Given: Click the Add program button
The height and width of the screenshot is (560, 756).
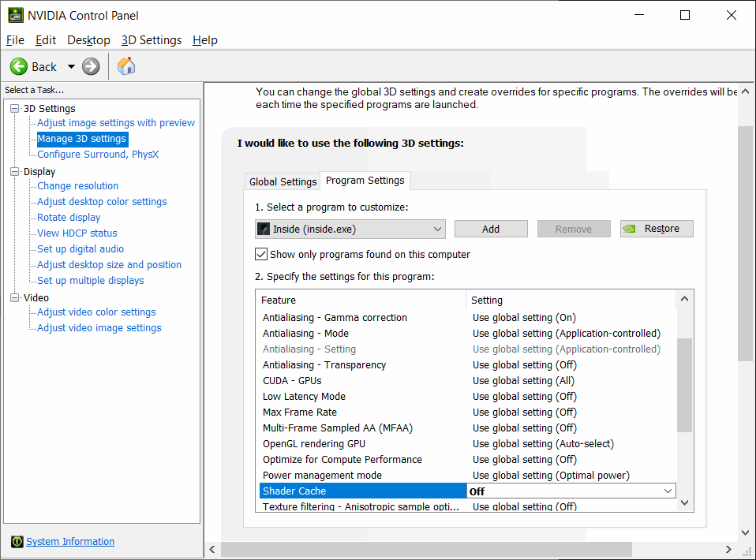Looking at the screenshot, I should coord(491,229).
